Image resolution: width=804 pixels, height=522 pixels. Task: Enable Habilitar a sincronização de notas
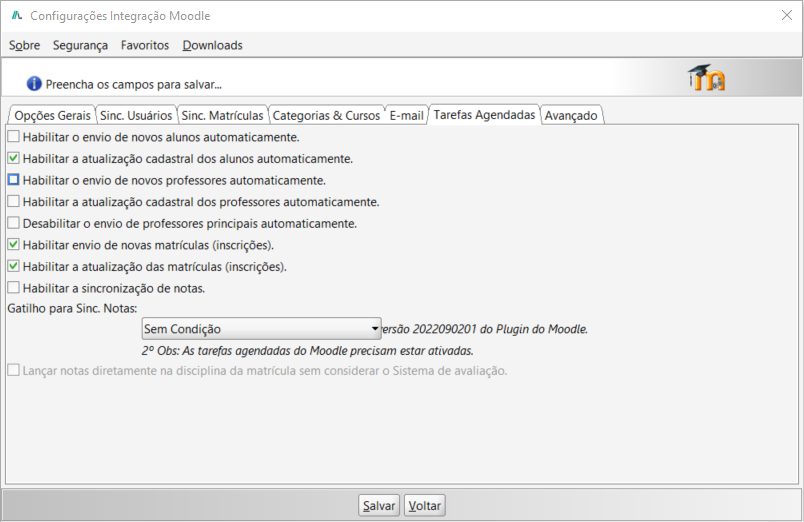[13, 287]
